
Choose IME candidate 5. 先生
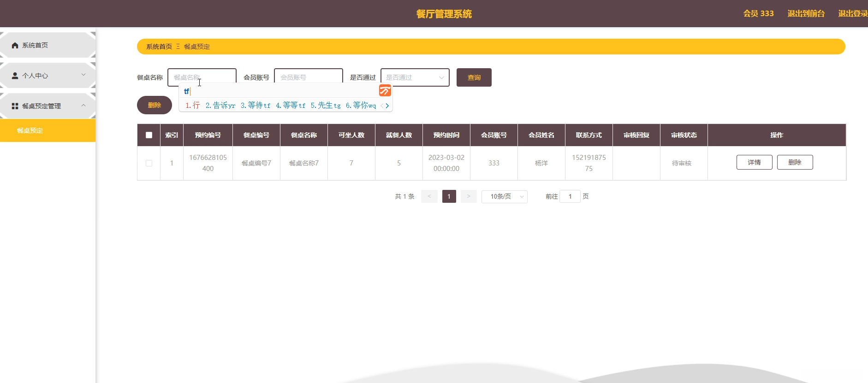(x=326, y=106)
